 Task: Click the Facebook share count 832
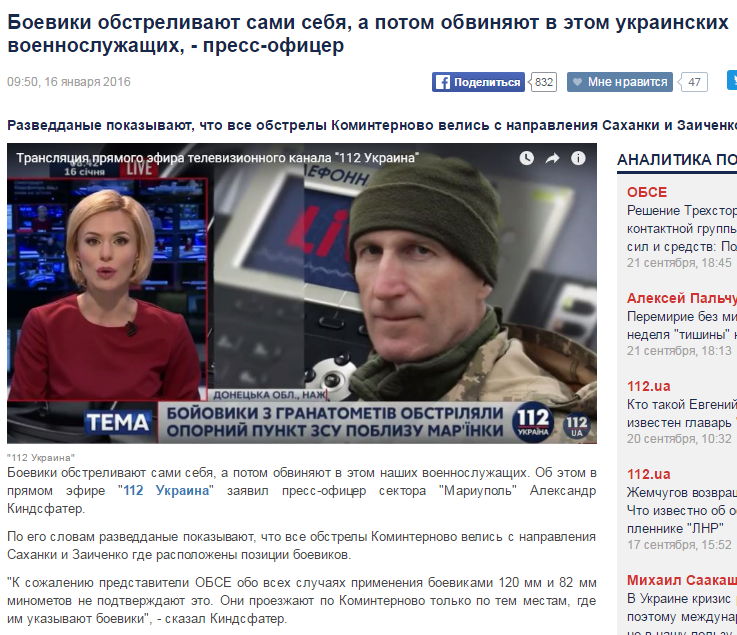[x=544, y=82]
